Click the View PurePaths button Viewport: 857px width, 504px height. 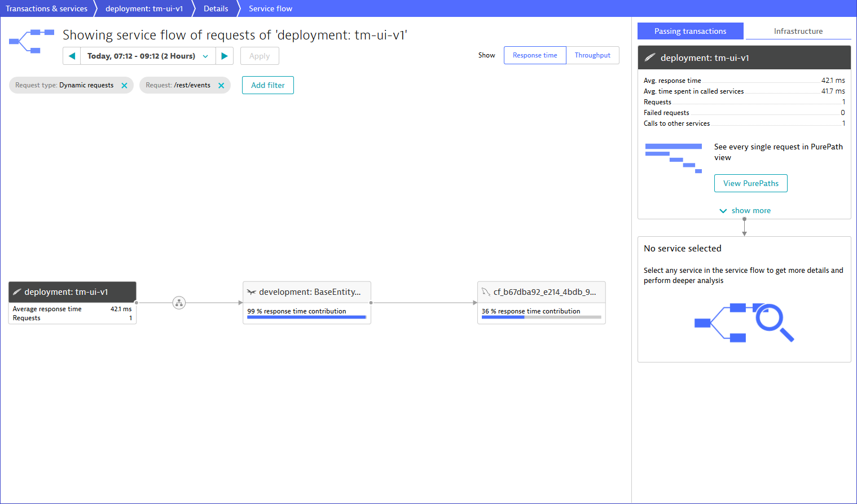pyautogui.click(x=750, y=183)
